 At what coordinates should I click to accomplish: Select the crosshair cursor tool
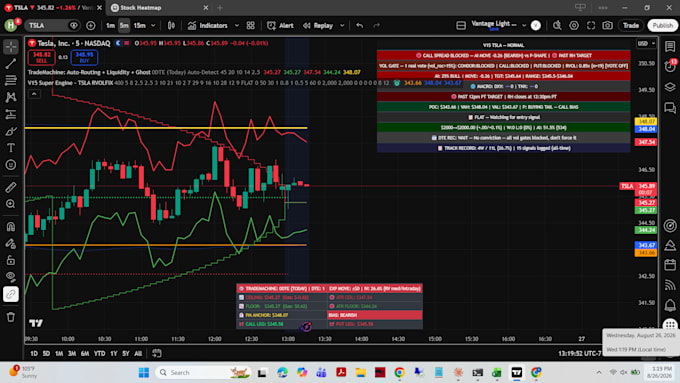pyautogui.click(x=11, y=46)
